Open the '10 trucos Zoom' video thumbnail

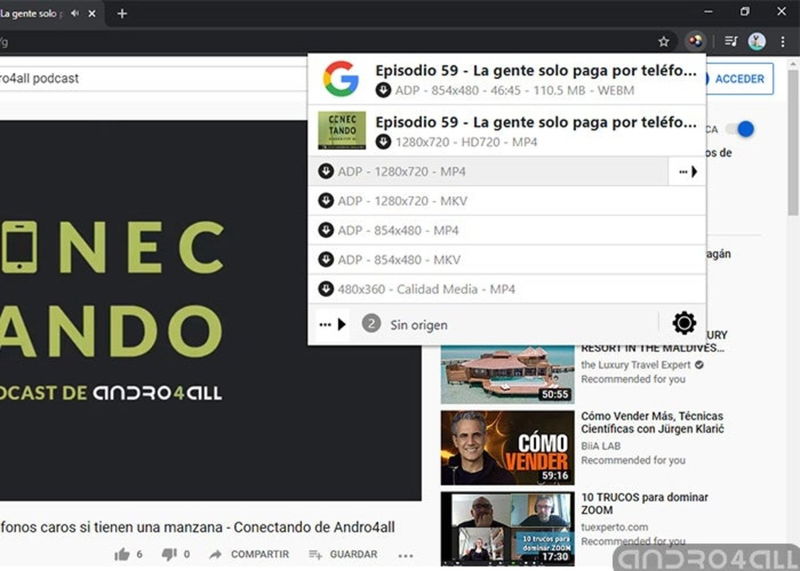(508, 529)
